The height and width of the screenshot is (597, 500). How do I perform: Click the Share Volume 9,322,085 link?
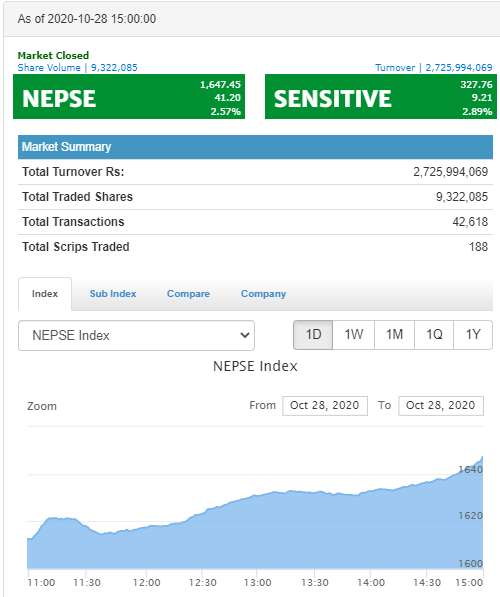77,68
